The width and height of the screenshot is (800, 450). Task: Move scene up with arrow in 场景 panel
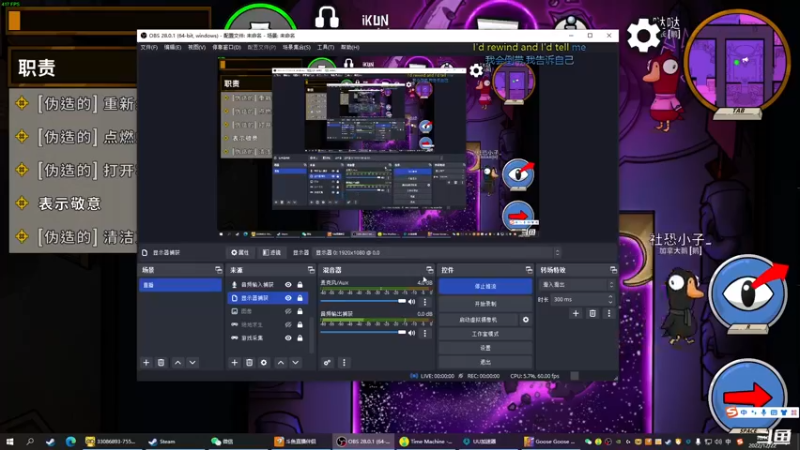178,362
